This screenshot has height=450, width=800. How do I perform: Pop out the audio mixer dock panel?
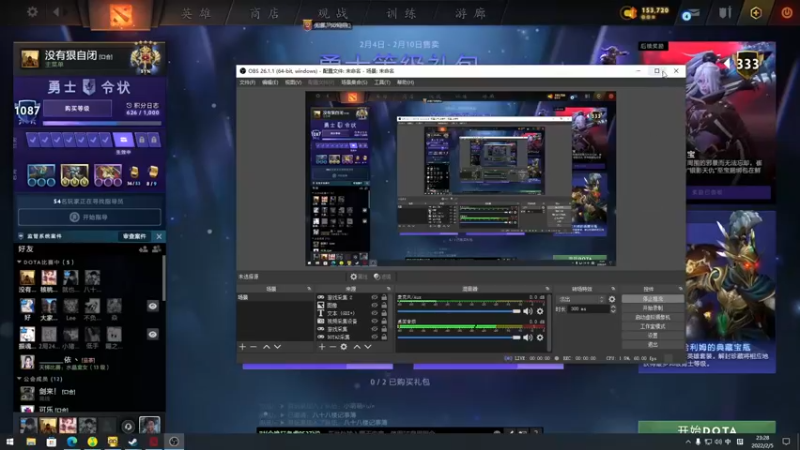click(547, 289)
